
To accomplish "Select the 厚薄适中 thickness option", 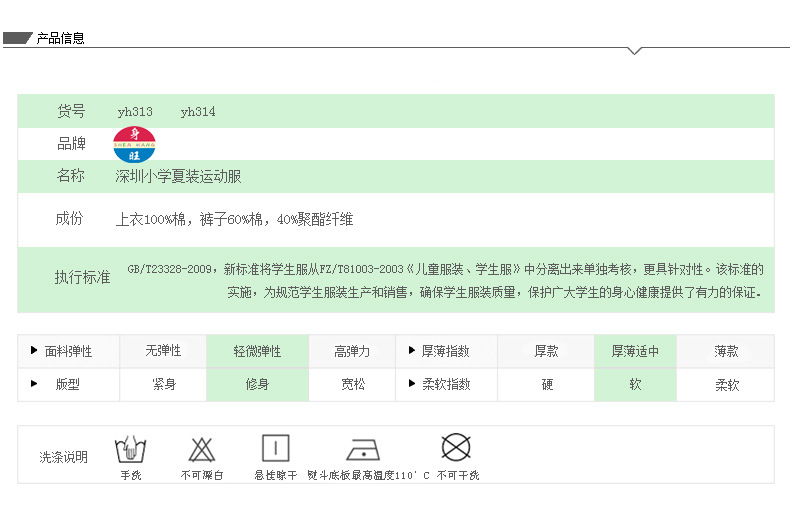I will pos(635,352).
